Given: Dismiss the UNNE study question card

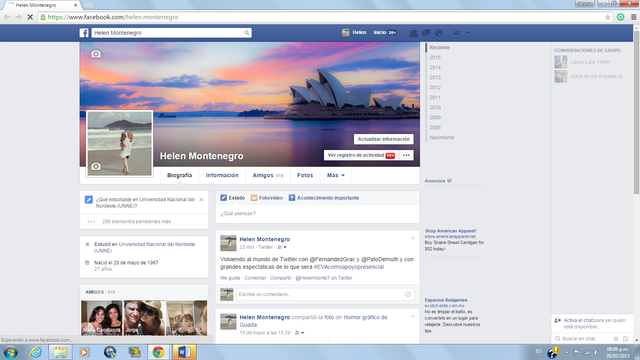Looking at the screenshot, I should 201,200.
